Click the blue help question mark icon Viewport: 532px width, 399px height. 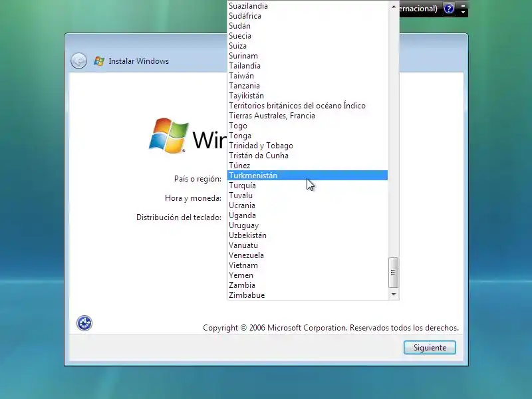[x=448, y=9]
